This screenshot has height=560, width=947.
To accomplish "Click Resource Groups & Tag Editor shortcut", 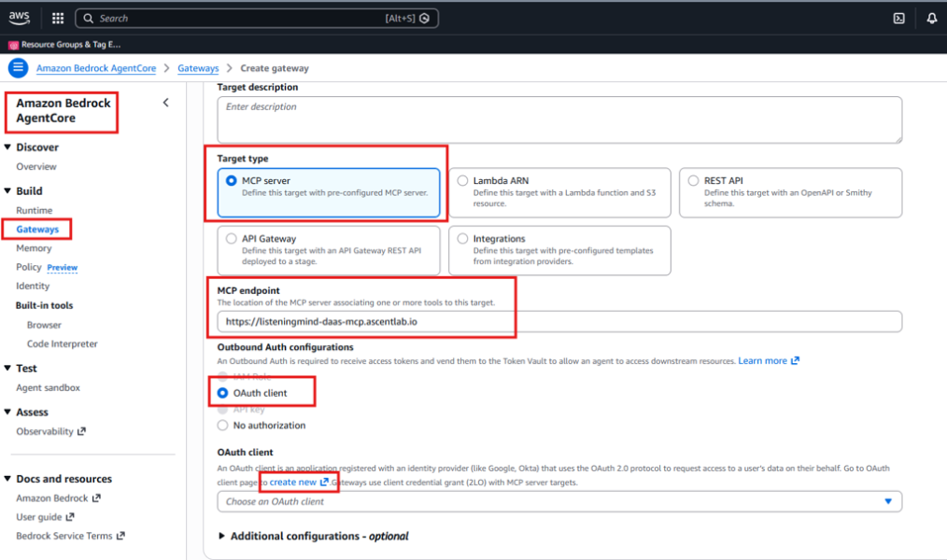I will (x=65, y=44).
